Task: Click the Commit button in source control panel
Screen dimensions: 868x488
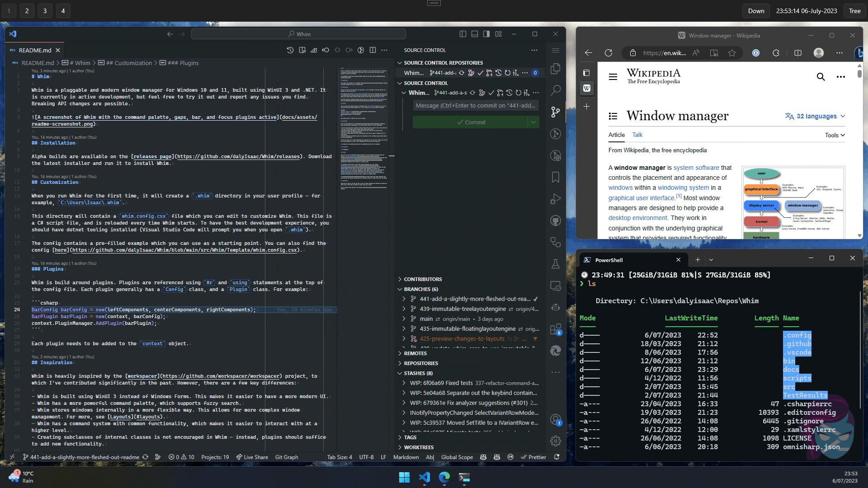Action: tap(471, 122)
